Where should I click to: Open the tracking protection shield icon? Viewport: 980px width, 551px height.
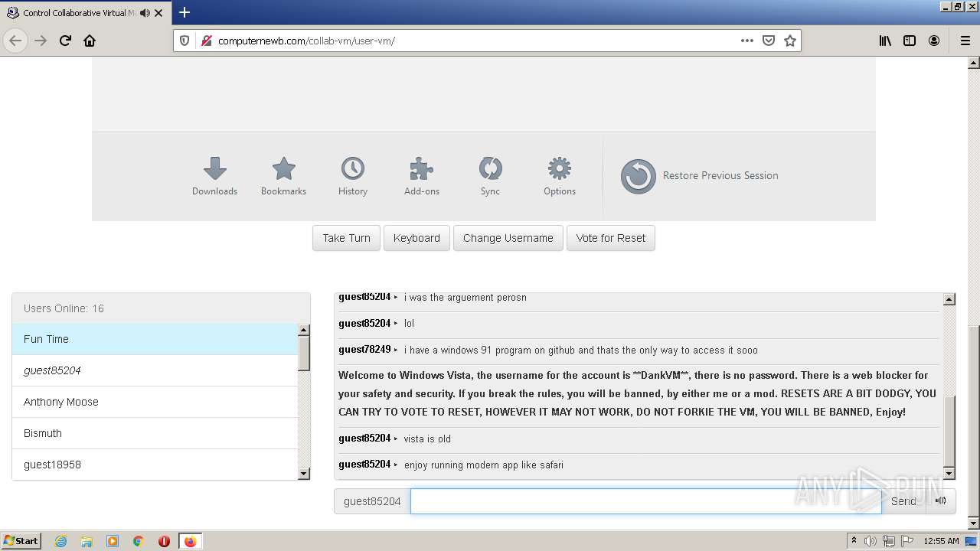(185, 41)
